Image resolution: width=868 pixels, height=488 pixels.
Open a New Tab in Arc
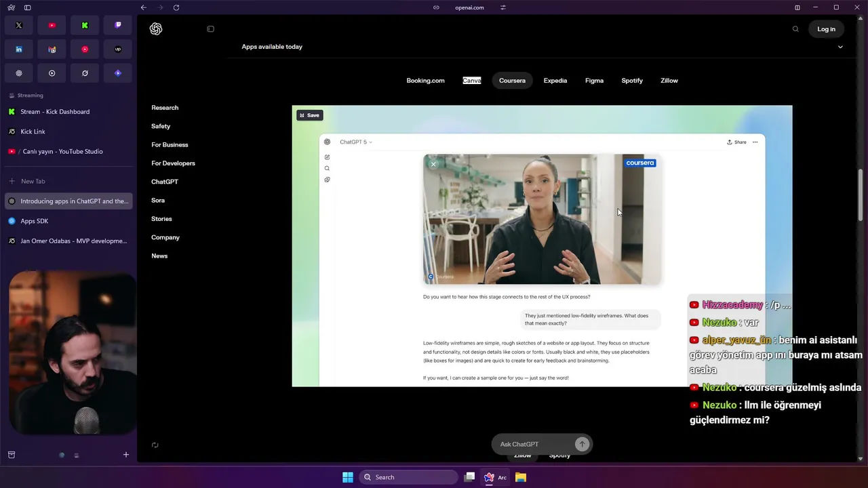68,181
